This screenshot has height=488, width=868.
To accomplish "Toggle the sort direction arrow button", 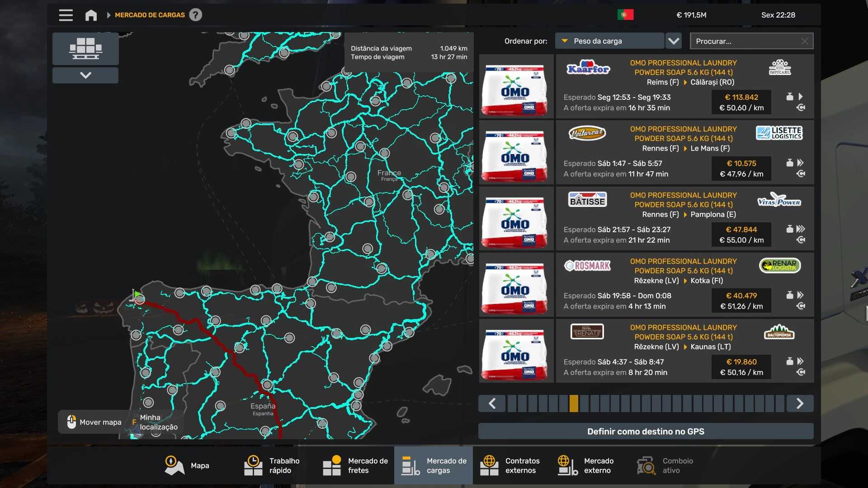I will (x=674, y=41).
